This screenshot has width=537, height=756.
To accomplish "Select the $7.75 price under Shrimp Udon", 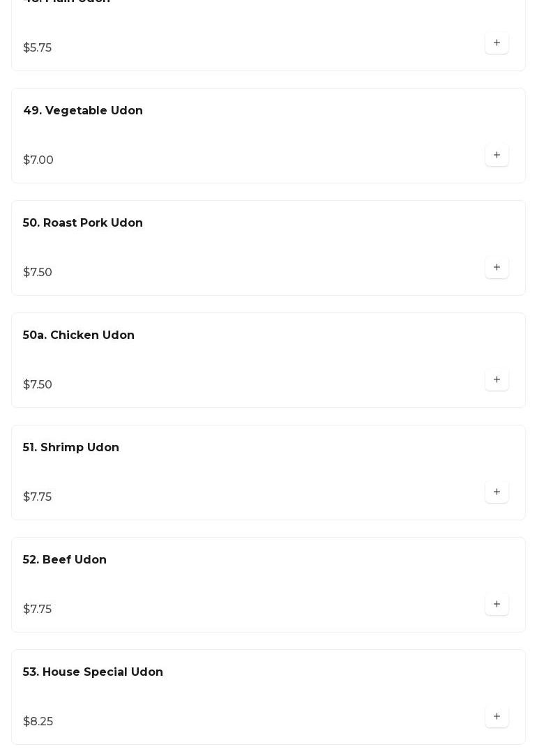I will 38,497.
